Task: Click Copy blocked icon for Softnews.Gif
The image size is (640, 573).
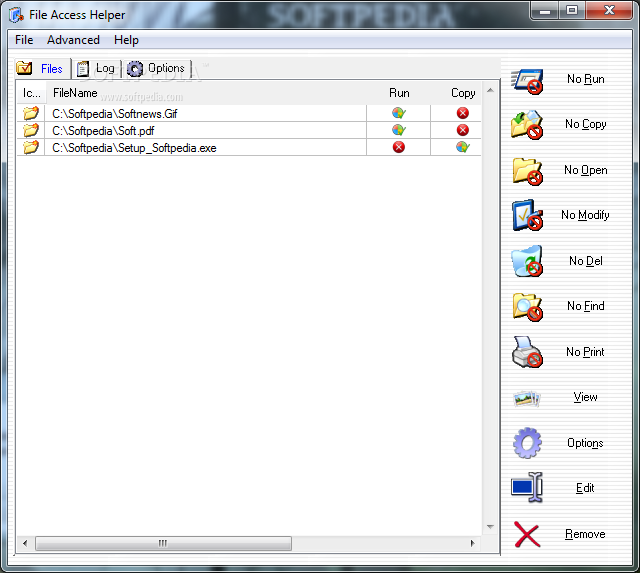Action: pyautogui.click(x=462, y=113)
